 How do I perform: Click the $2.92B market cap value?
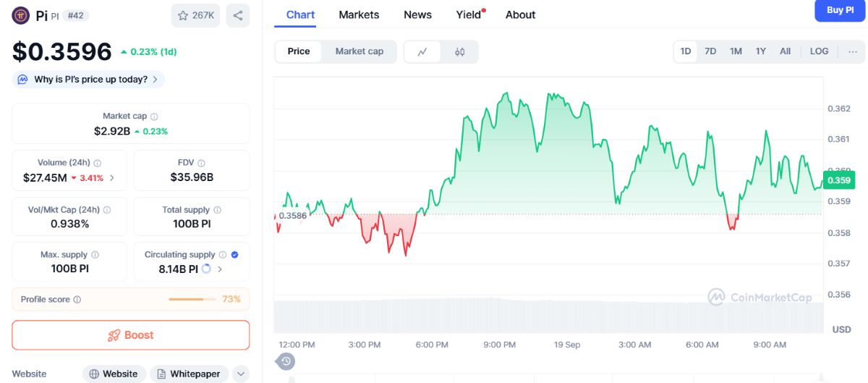112,131
